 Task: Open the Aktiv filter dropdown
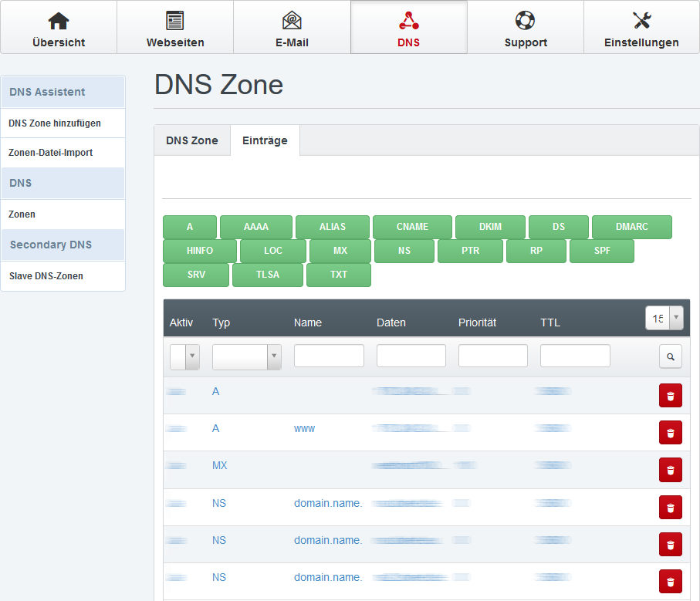(185, 356)
